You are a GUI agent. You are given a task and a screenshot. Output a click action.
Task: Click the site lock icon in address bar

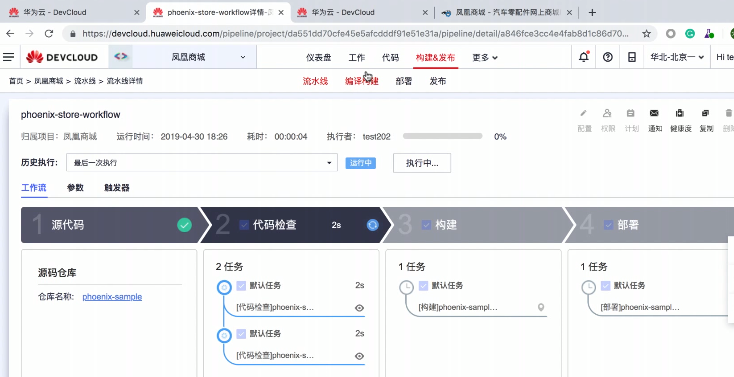pyautogui.click(x=72, y=34)
